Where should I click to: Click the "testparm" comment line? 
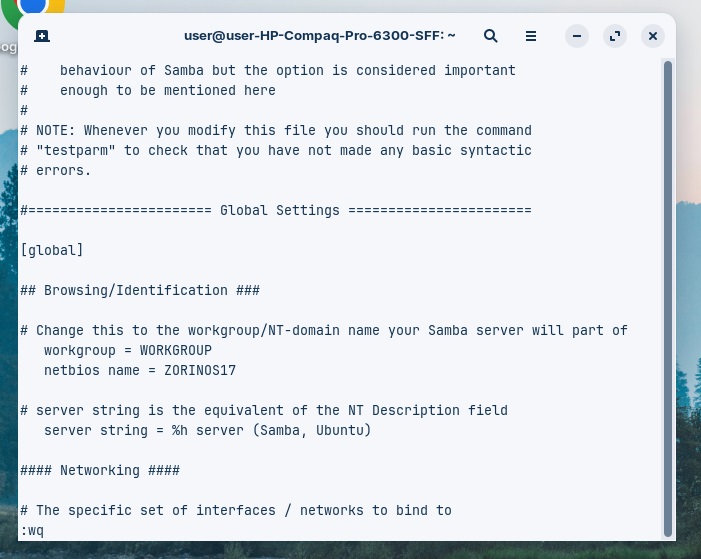(x=276, y=150)
